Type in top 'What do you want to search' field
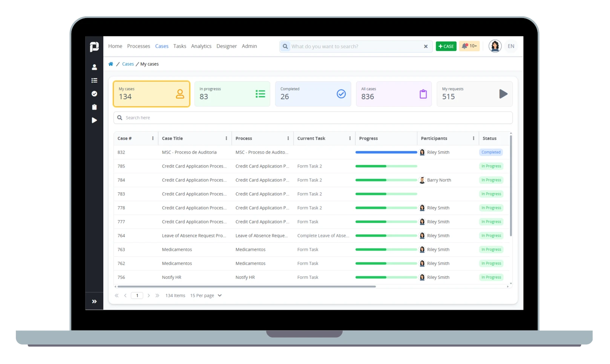This screenshot has width=610, height=364. pyautogui.click(x=355, y=46)
